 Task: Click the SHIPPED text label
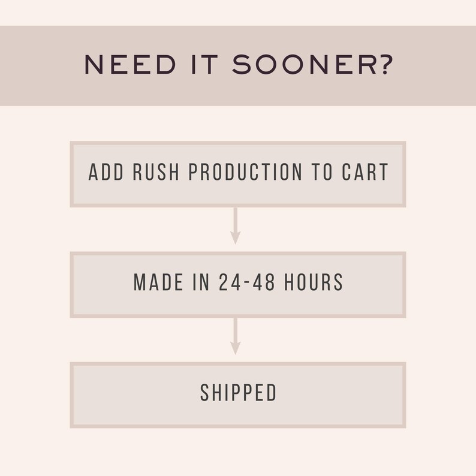pos(239,393)
